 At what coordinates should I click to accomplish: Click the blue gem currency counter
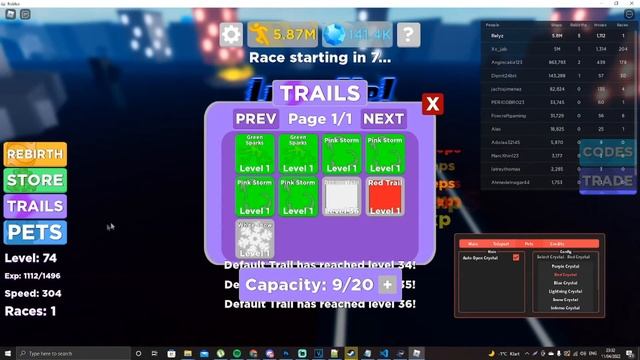(357, 35)
